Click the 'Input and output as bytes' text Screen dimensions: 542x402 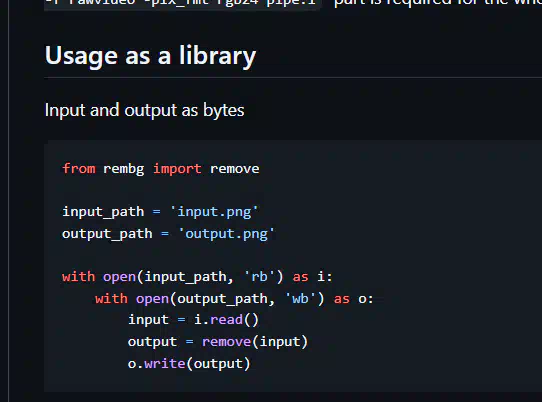click(144, 111)
